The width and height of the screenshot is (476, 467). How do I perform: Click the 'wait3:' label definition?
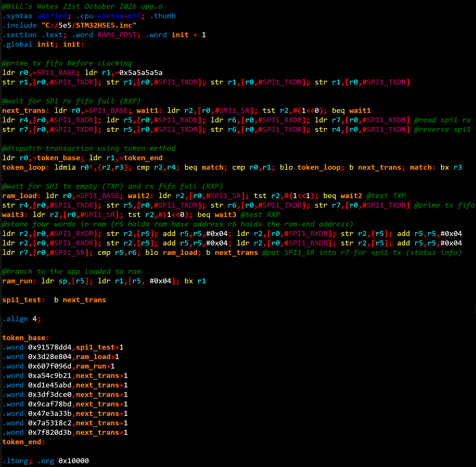pos(15,215)
